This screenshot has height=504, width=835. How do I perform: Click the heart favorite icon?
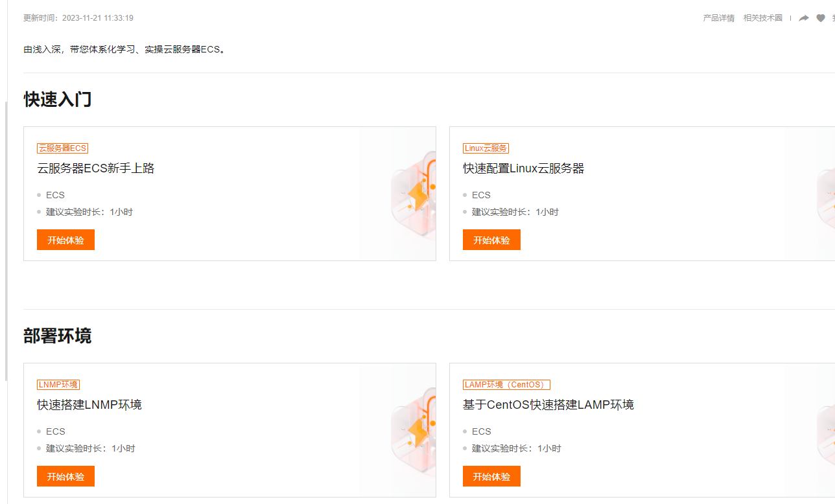[x=821, y=18]
